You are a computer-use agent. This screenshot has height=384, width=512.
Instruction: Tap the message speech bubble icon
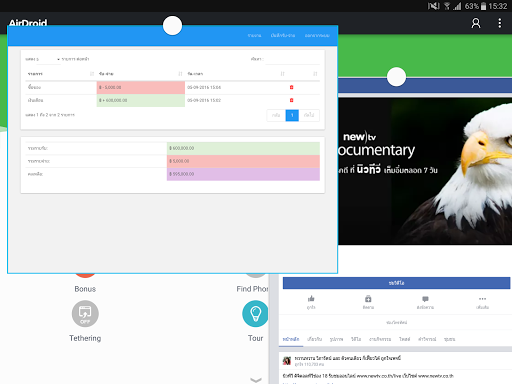pyautogui.click(x=425, y=299)
